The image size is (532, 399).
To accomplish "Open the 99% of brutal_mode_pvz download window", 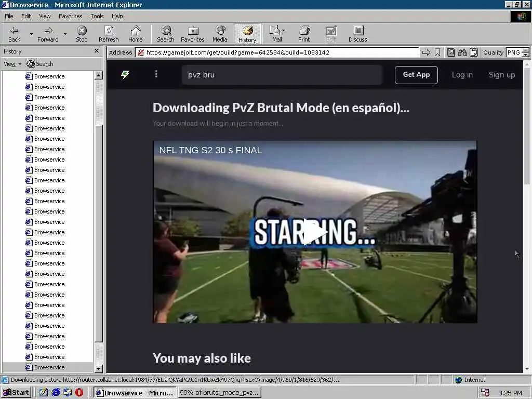I will tap(219, 393).
